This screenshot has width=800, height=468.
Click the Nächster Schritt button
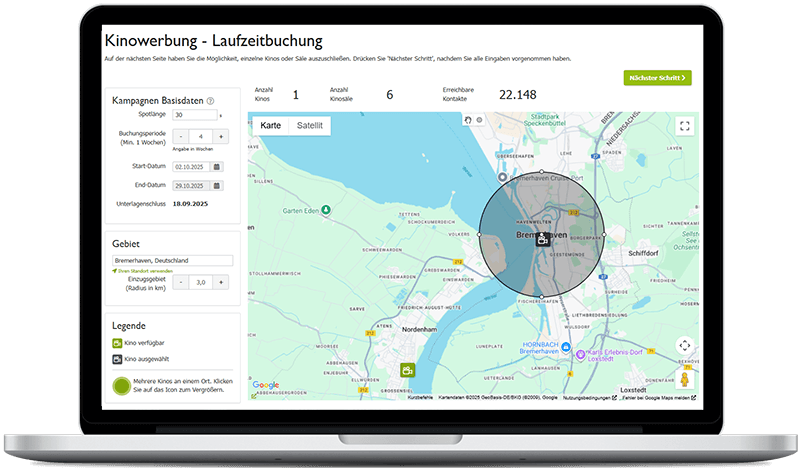point(657,78)
